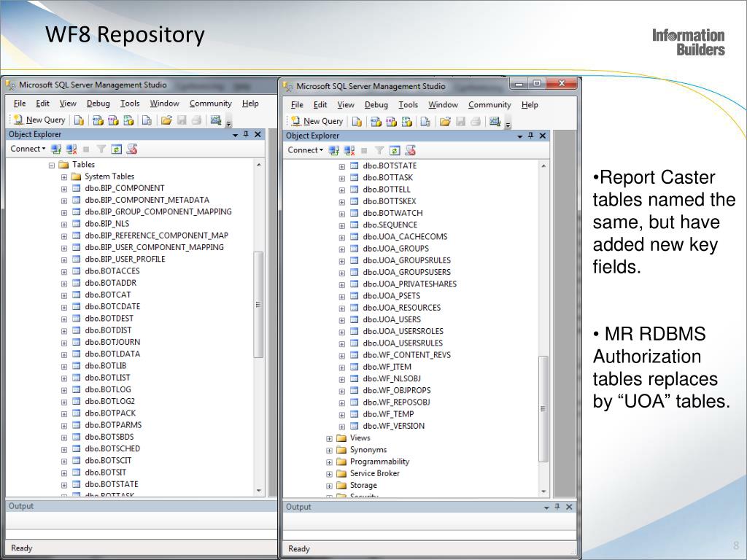Click the Filter funnel in right Object Explorer
The image size is (747, 560).
pos(379,150)
